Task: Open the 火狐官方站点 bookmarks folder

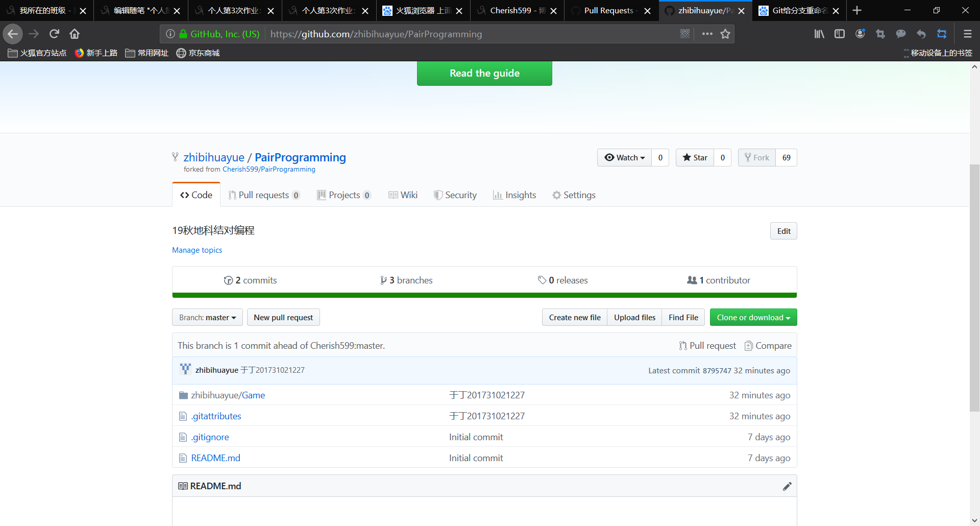Action: tap(37, 53)
